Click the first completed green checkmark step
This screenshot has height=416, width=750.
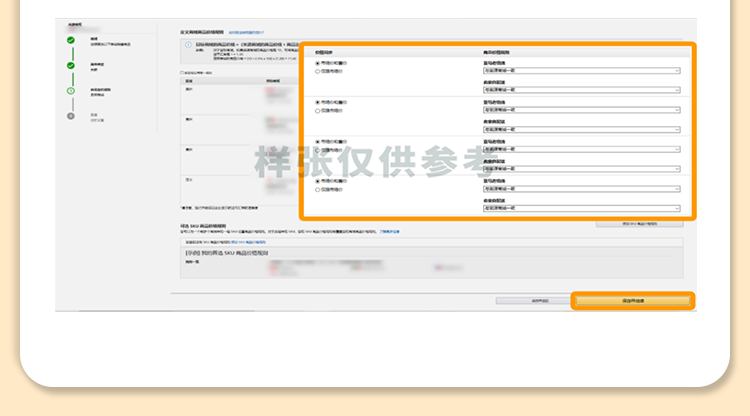click(x=71, y=41)
